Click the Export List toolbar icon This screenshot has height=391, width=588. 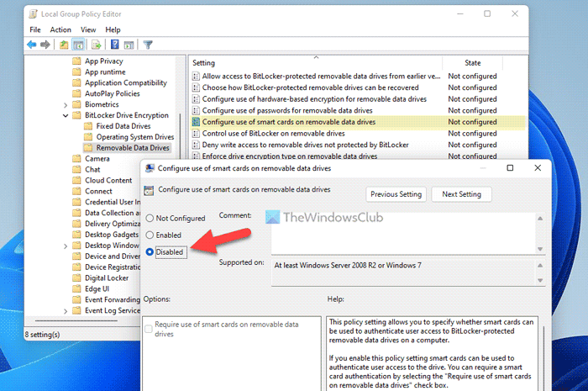[97, 45]
